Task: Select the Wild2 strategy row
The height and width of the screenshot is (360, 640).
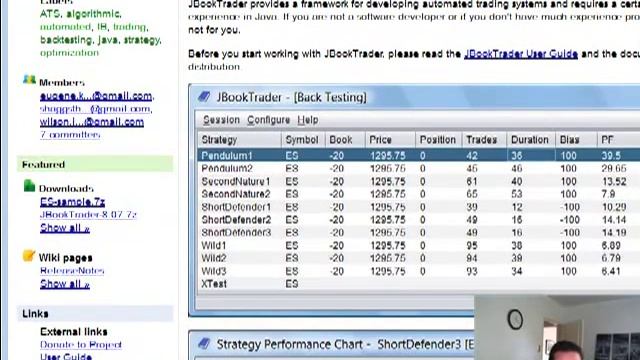Action: (419, 258)
